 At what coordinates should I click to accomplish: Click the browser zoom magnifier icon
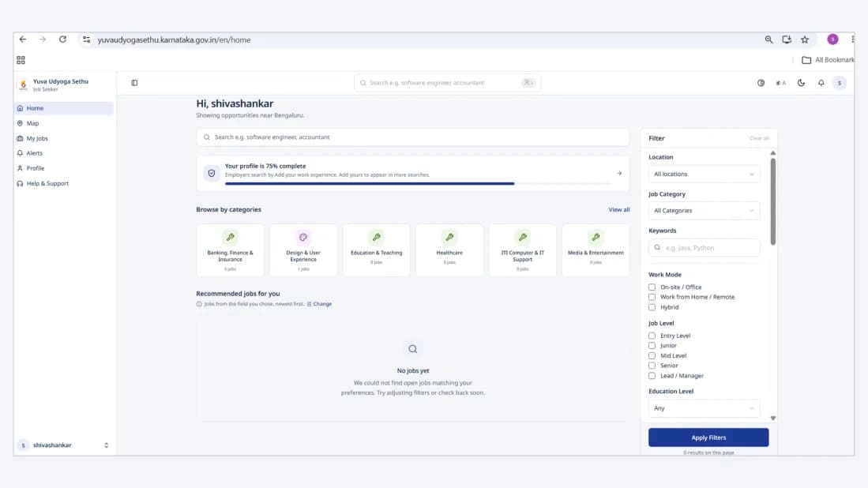point(769,39)
